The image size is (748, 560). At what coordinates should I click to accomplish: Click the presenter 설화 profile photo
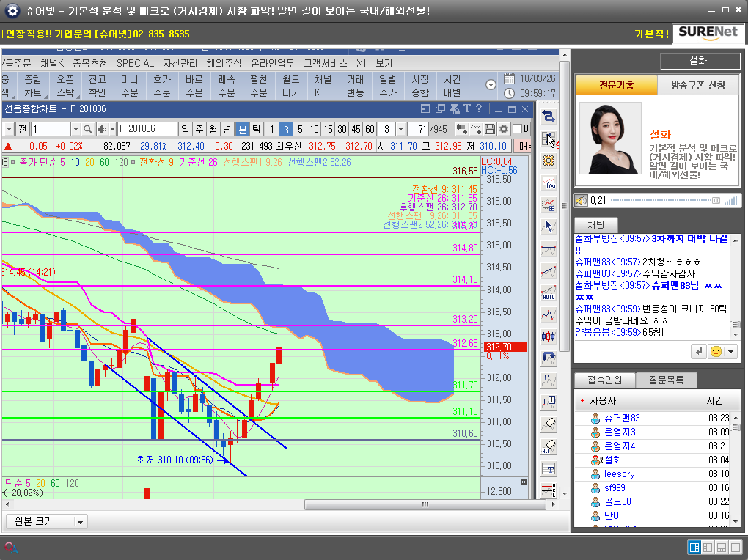coord(610,139)
